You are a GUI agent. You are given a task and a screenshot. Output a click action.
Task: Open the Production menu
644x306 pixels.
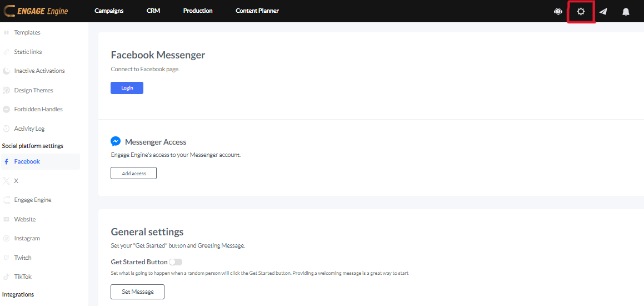198,11
